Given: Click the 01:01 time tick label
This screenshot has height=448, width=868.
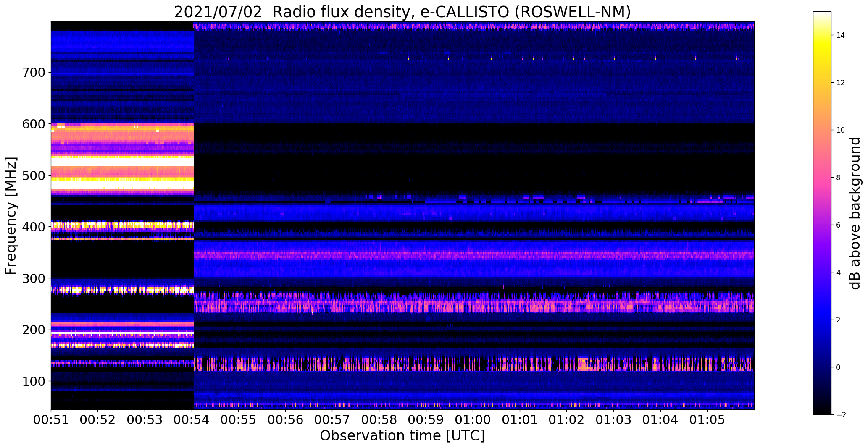Looking at the screenshot, I should (x=520, y=419).
